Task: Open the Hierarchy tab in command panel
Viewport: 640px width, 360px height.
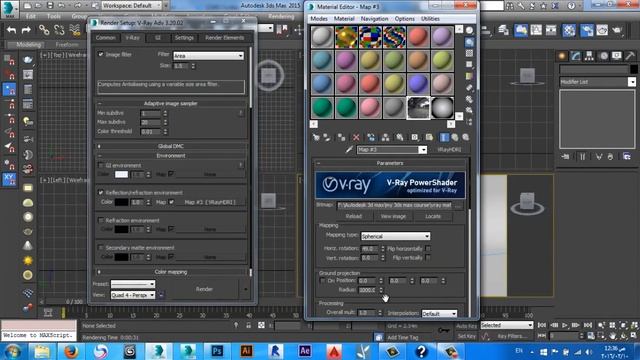Action: 589,56
